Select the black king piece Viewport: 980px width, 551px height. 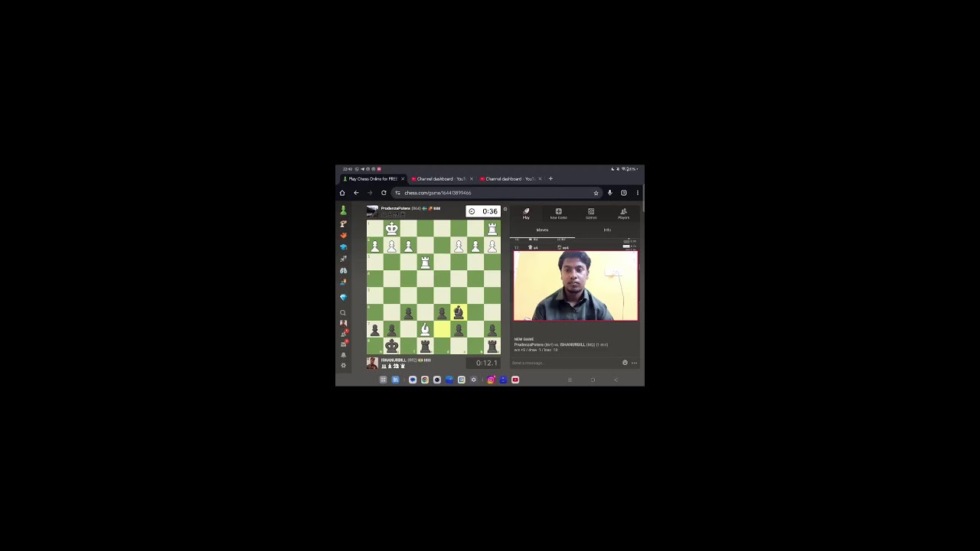(x=391, y=346)
